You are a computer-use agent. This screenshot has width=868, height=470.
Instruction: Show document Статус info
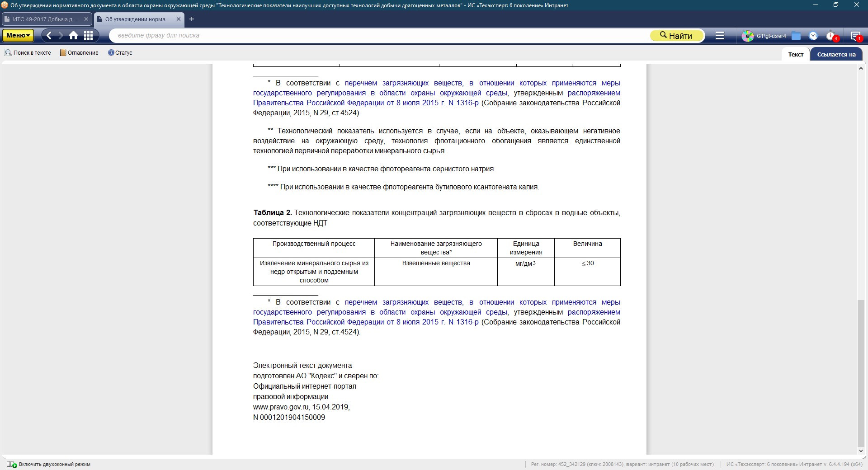coord(120,53)
